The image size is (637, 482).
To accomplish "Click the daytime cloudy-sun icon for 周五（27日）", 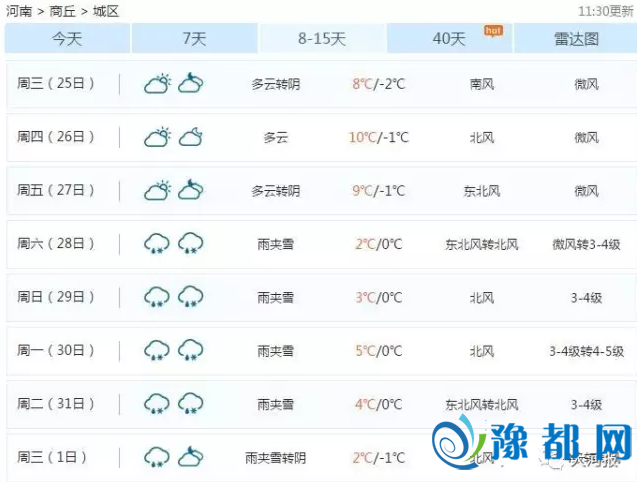I will (x=157, y=190).
